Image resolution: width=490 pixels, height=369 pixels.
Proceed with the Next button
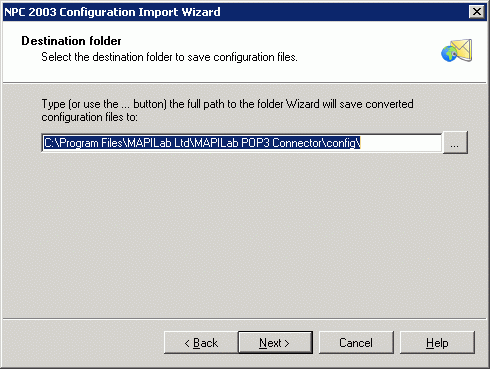tap(275, 342)
